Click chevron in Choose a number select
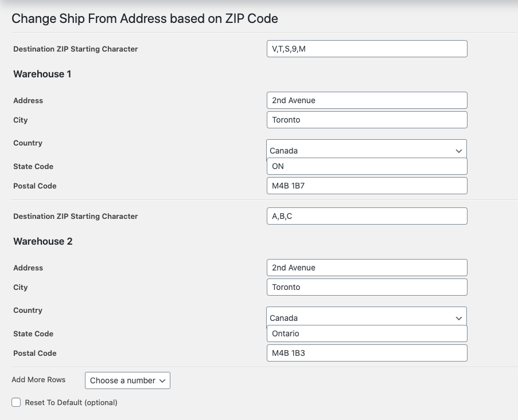 pos(162,380)
